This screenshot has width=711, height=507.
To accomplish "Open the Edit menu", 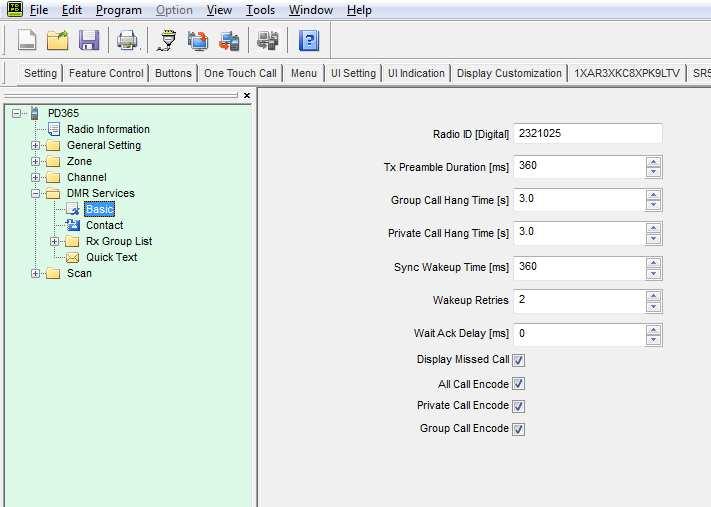I will pos(72,10).
